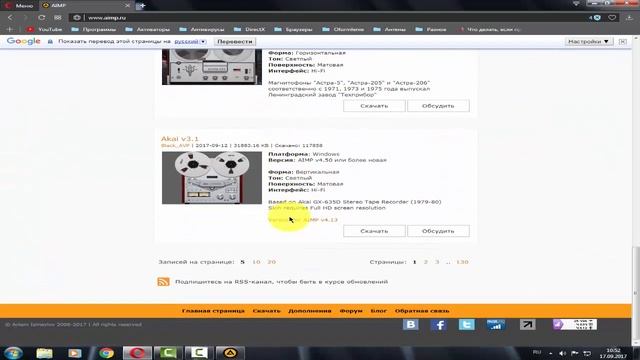Click the purple statistics badge in footer
The width and height of the screenshot is (640, 360).
pos(575,325)
